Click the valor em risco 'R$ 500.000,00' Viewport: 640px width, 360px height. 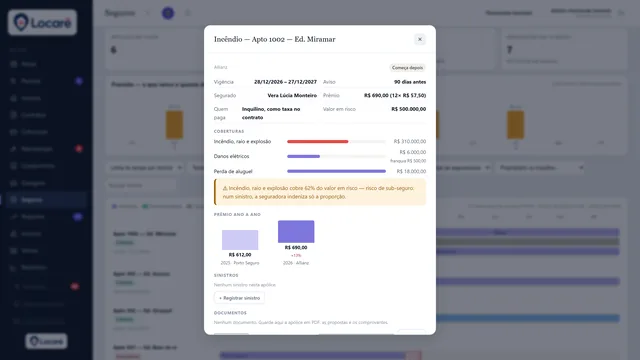(x=409, y=109)
